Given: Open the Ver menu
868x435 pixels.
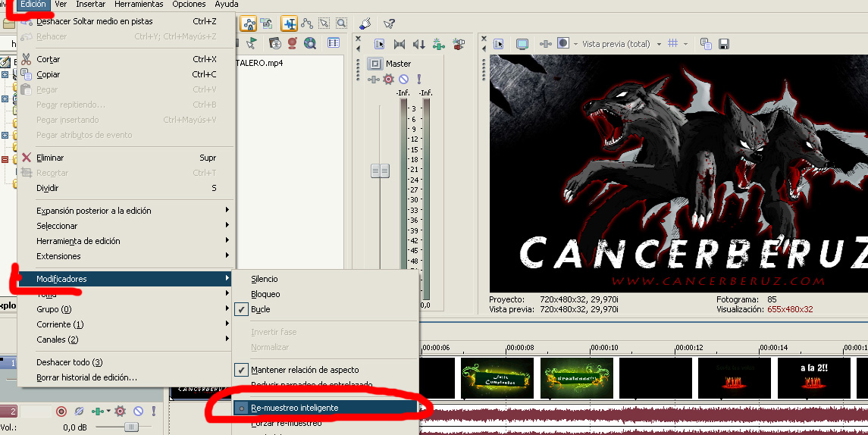Looking at the screenshot, I should pos(61,5).
